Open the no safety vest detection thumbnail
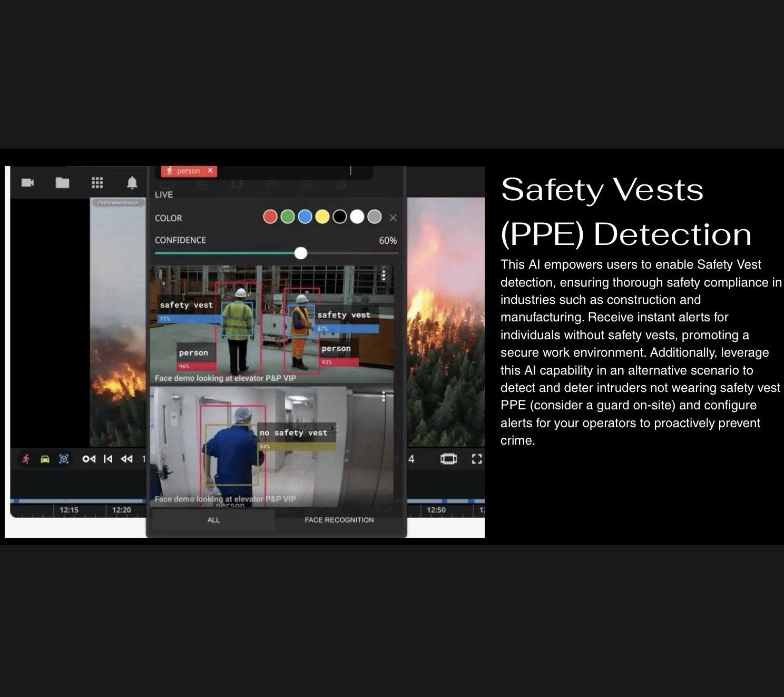 pos(272,447)
